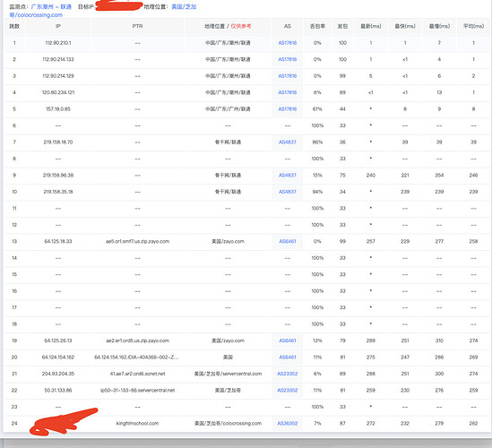Screen dimensions: 492x448
Task: Select PTR 41.ae7.ar2.ord6.scnet.net
Action: [x=137, y=374]
